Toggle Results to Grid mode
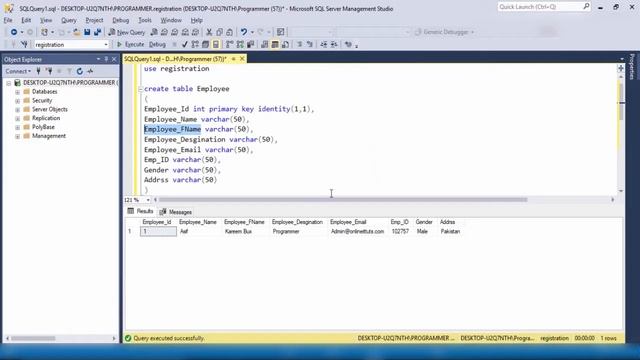This screenshot has width=640, height=360. tap(275, 44)
